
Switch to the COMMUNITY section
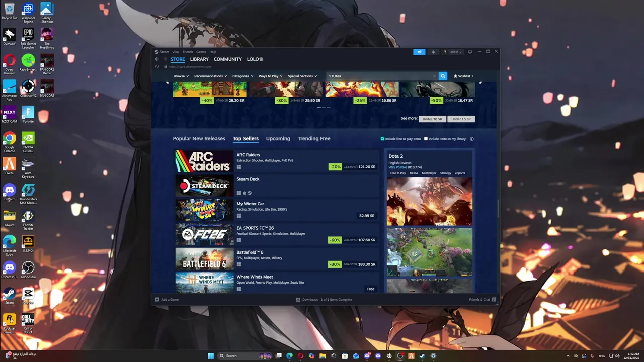point(228,59)
